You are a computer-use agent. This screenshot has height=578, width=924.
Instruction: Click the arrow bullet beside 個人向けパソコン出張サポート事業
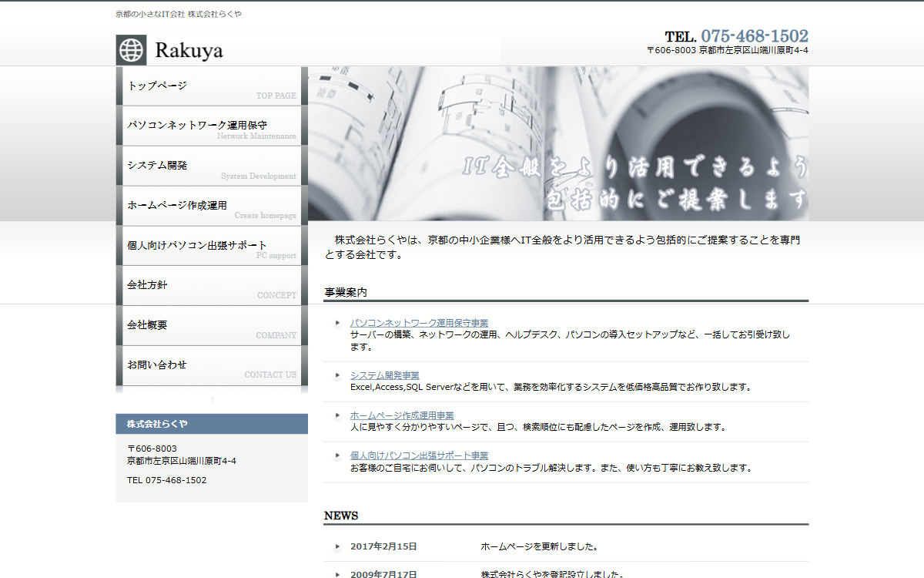[337, 455]
